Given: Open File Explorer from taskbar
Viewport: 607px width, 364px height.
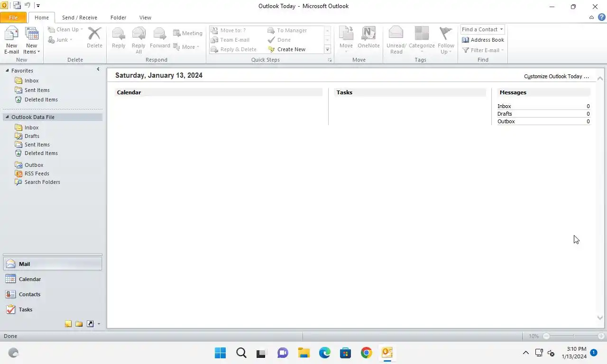Looking at the screenshot, I should point(303,353).
